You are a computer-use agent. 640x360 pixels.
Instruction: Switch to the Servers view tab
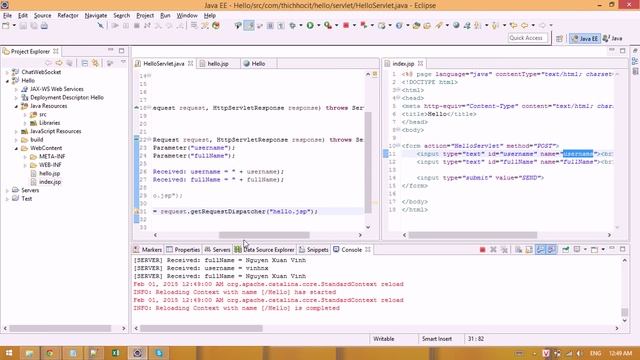tap(218, 250)
